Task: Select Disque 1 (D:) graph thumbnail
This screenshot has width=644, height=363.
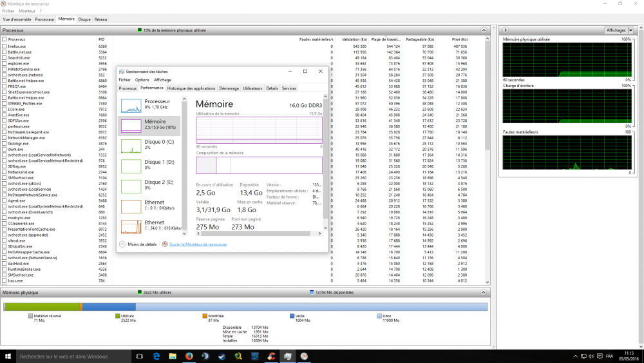Action: pyautogui.click(x=131, y=166)
